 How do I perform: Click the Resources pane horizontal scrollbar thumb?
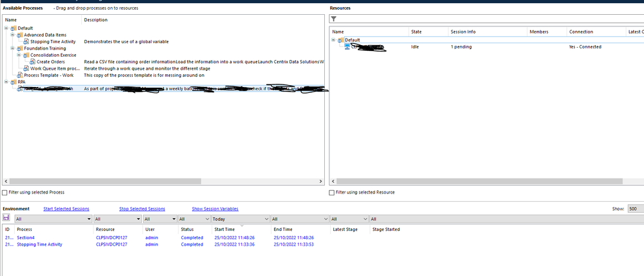480,181
